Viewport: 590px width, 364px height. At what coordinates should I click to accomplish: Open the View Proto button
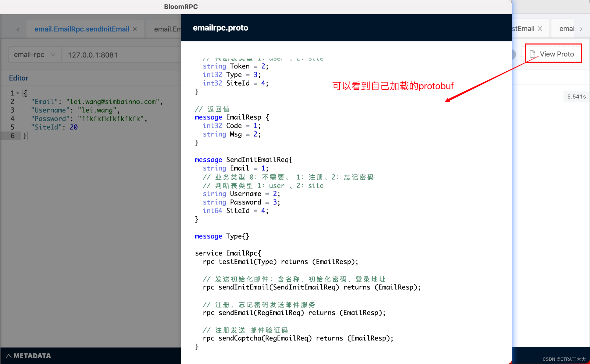pyautogui.click(x=552, y=54)
